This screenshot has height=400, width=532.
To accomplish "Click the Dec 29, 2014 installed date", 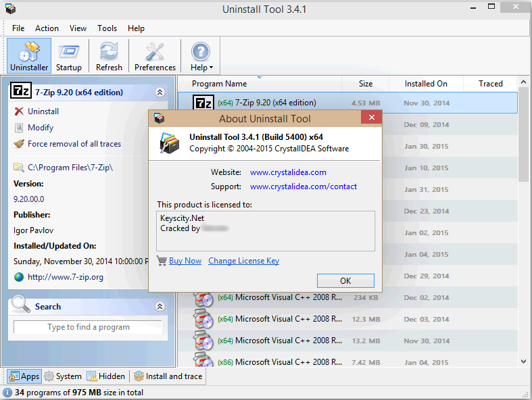I will coord(427,276).
